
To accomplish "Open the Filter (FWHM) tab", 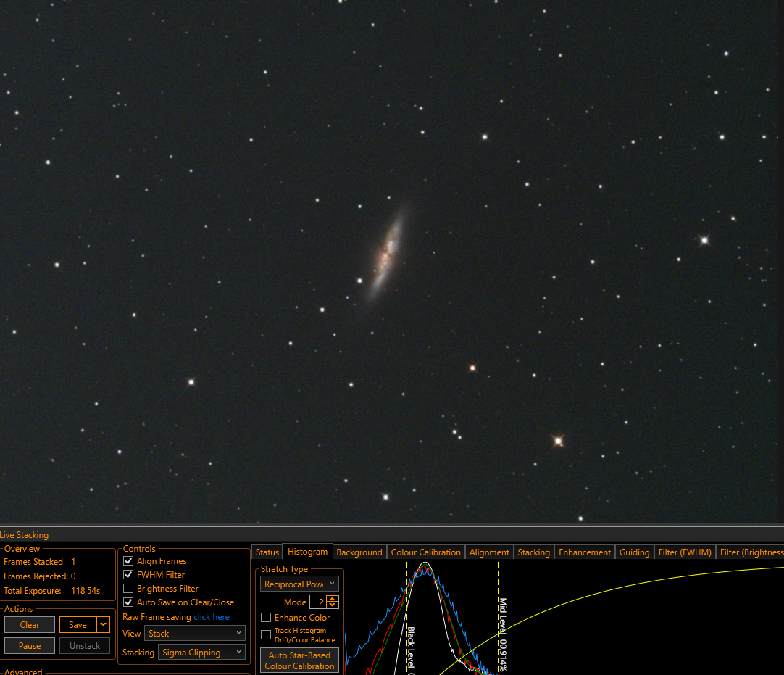I will tap(685, 552).
